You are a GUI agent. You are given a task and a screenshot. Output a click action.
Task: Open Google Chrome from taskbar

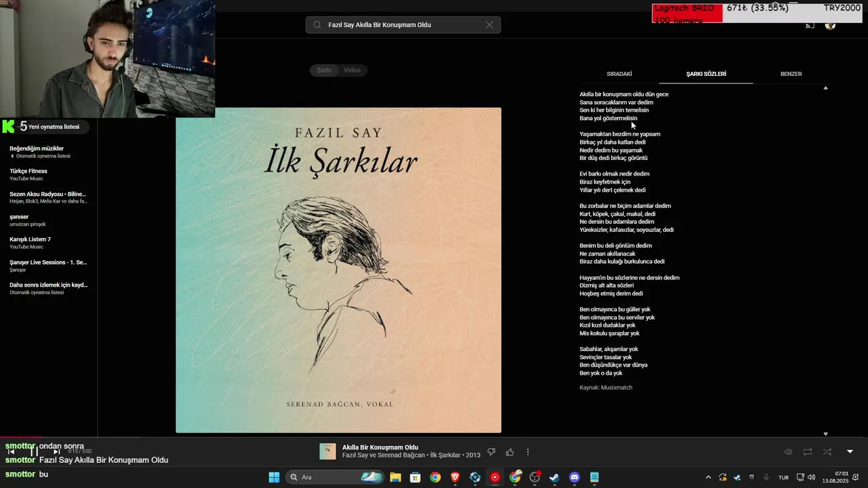coord(435,477)
